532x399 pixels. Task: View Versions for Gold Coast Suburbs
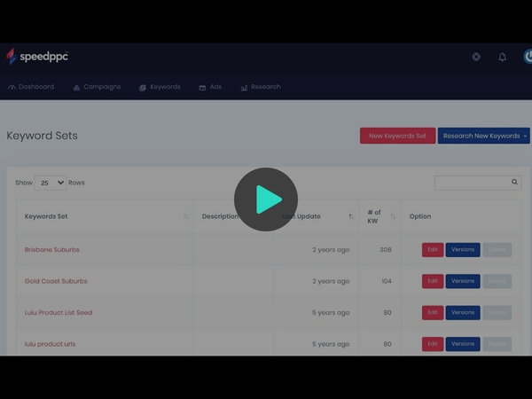[x=463, y=281]
